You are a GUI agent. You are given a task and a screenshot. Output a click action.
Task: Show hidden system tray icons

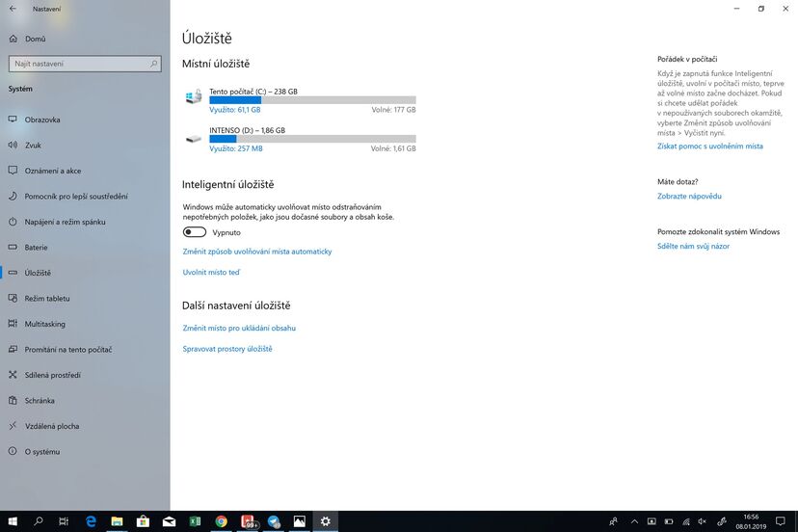pos(634,521)
